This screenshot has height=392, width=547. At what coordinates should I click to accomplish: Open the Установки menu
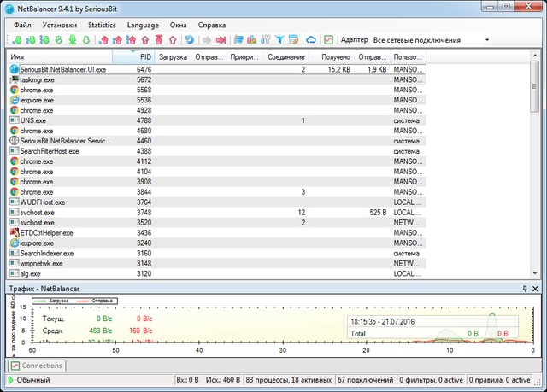[58, 26]
